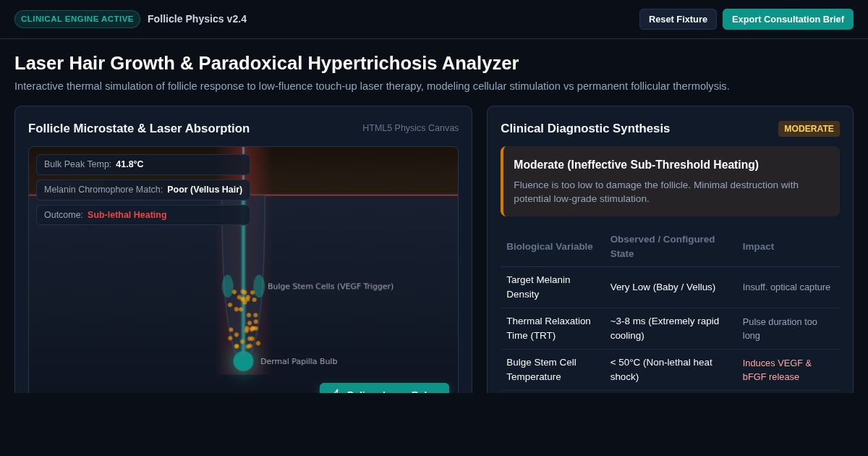Viewport: 868px width, 456px height.
Task: Select the < 50°C non-lethal heat shock cell
Action: (671, 370)
